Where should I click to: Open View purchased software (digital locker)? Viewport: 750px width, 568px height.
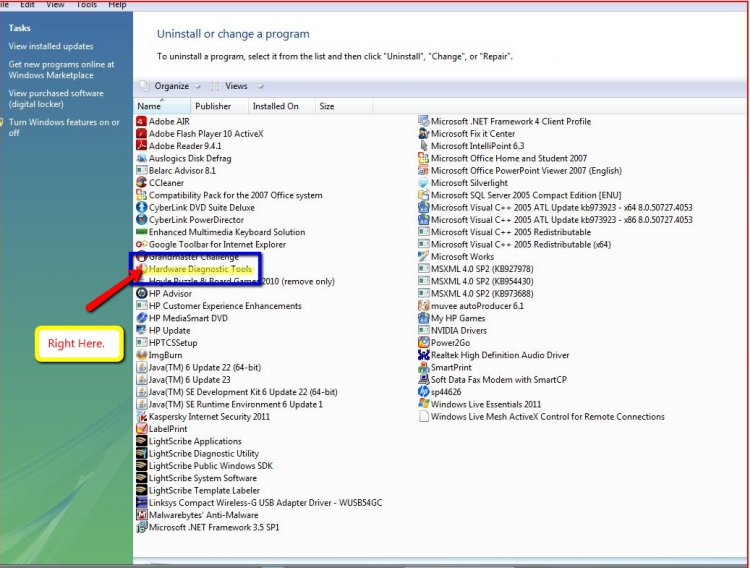click(x=56, y=99)
